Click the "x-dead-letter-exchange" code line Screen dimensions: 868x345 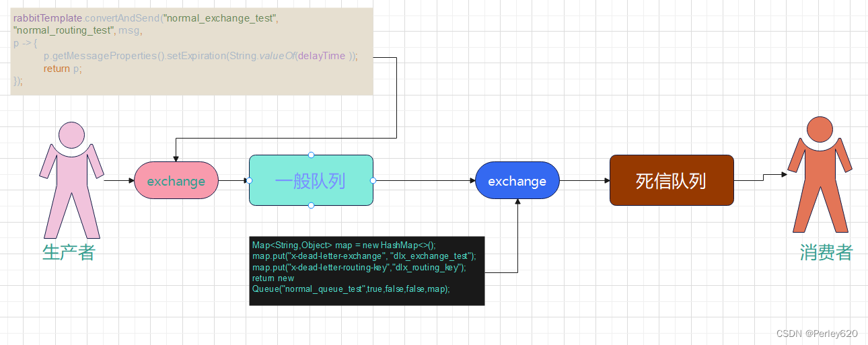364,256
